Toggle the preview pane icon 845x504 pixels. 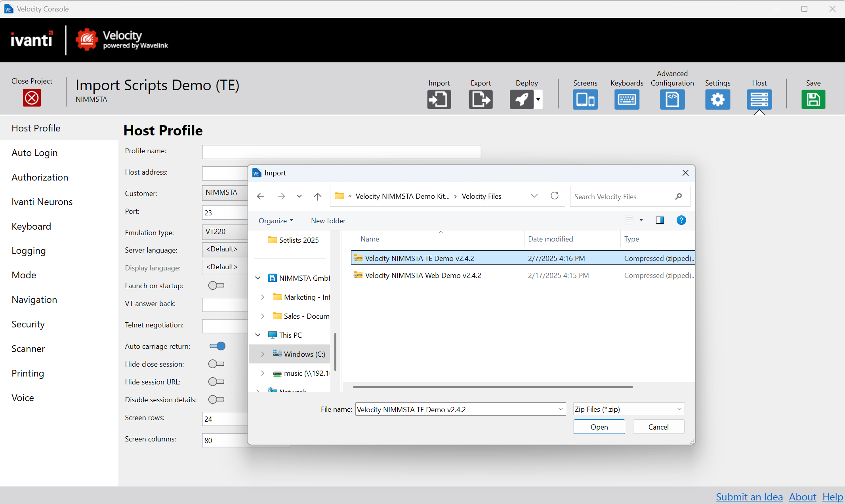coord(660,221)
